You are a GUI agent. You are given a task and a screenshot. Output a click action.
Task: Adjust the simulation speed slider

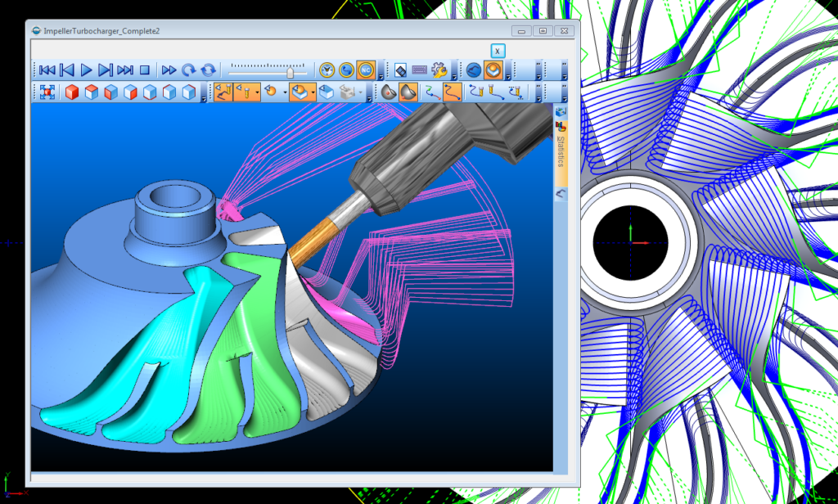[289, 71]
